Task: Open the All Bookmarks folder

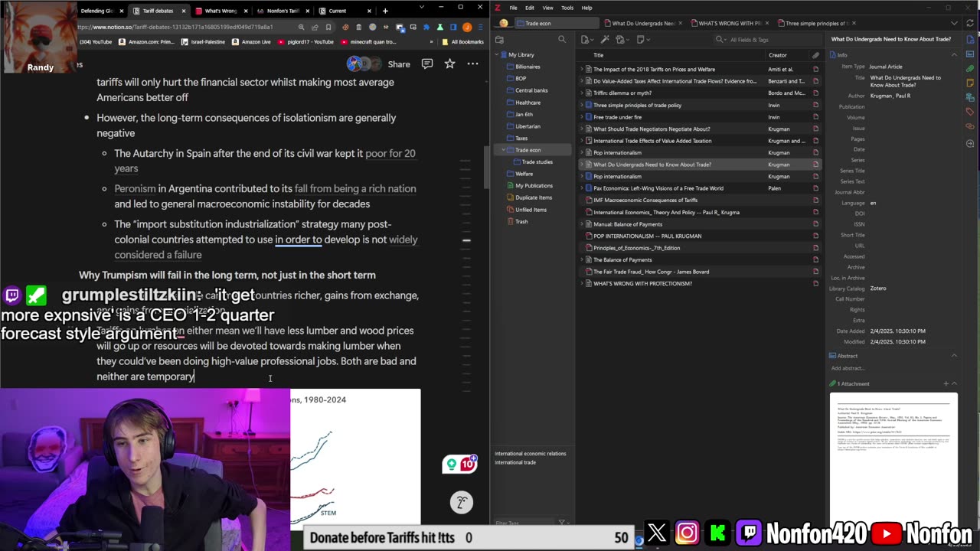Action: [x=464, y=42]
